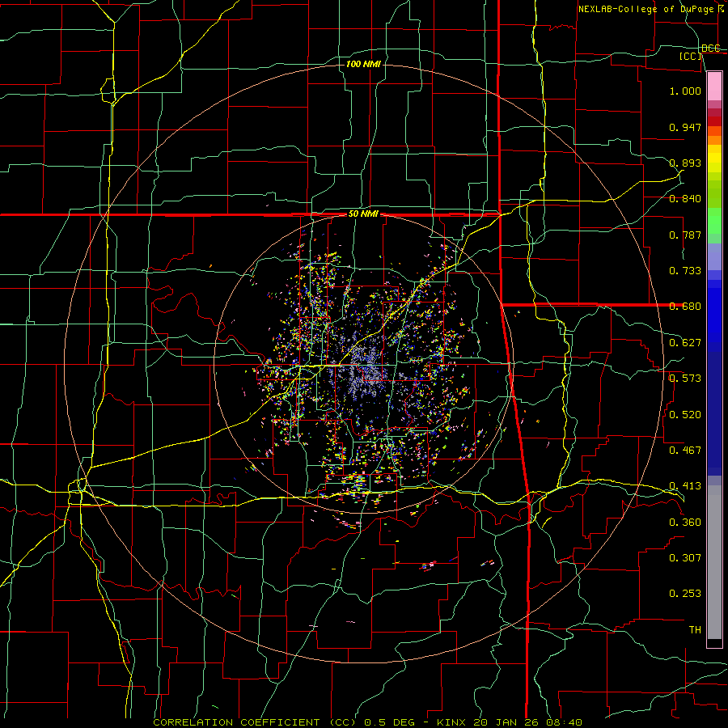Click the gray low-value segment of color bar
This screenshot has height=728, width=728.
(714, 562)
